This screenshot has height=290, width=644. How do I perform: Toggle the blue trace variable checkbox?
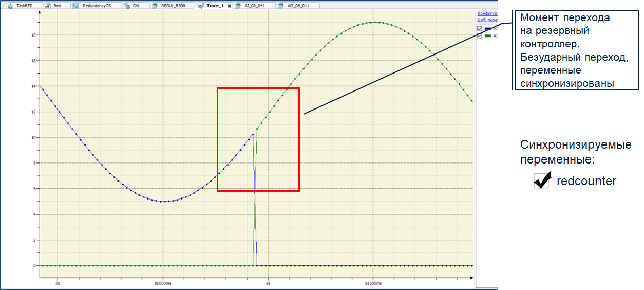(480, 29)
